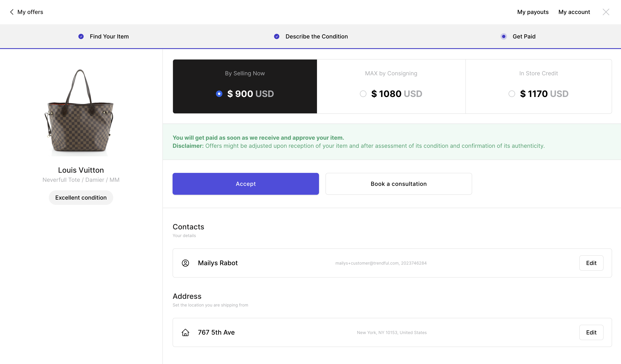Select the $900 USD Selling Now radio
The image size is (621, 364).
[x=219, y=94]
